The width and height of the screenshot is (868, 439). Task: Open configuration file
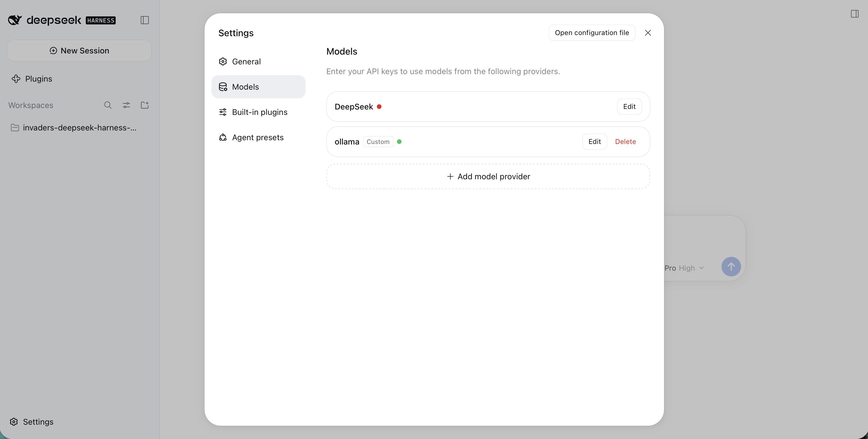[x=592, y=33]
